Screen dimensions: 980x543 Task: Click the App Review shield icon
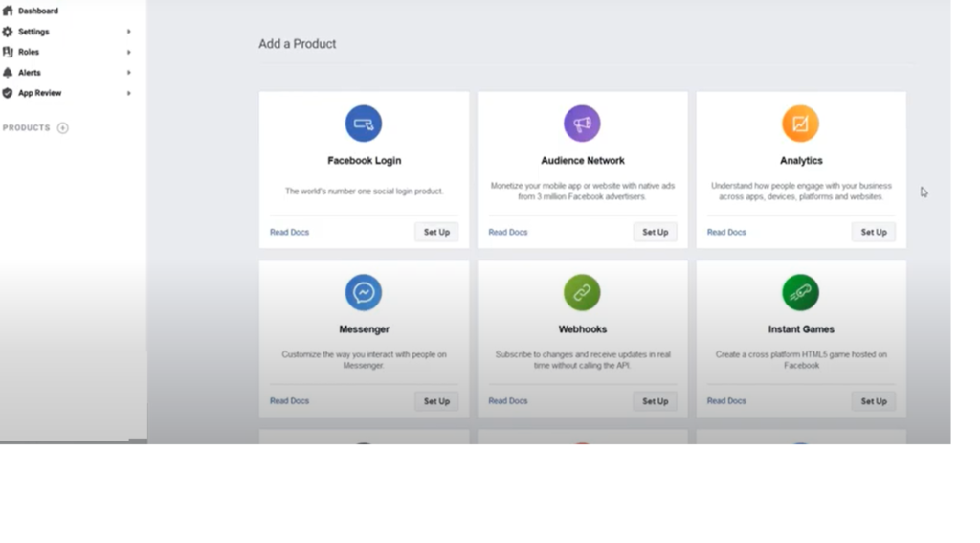[8, 93]
